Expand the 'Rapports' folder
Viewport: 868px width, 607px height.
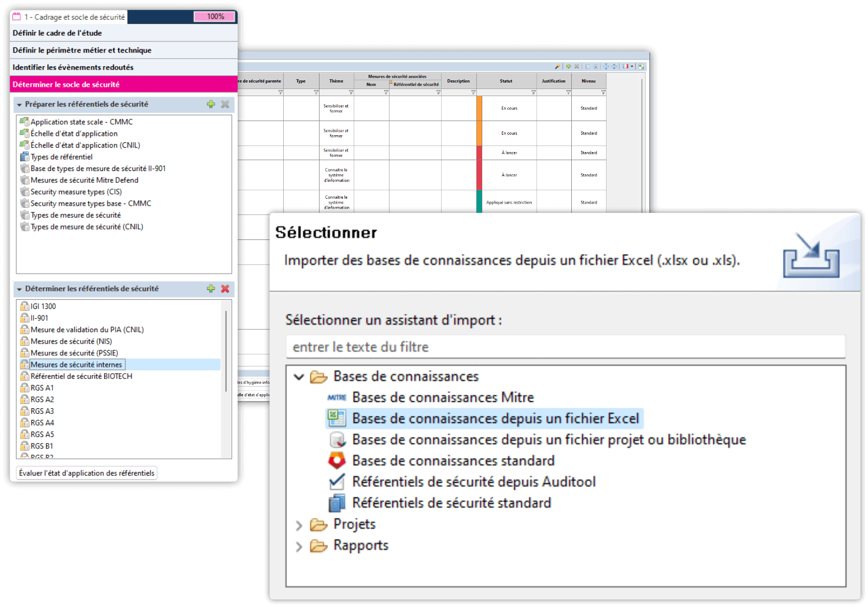pos(299,546)
